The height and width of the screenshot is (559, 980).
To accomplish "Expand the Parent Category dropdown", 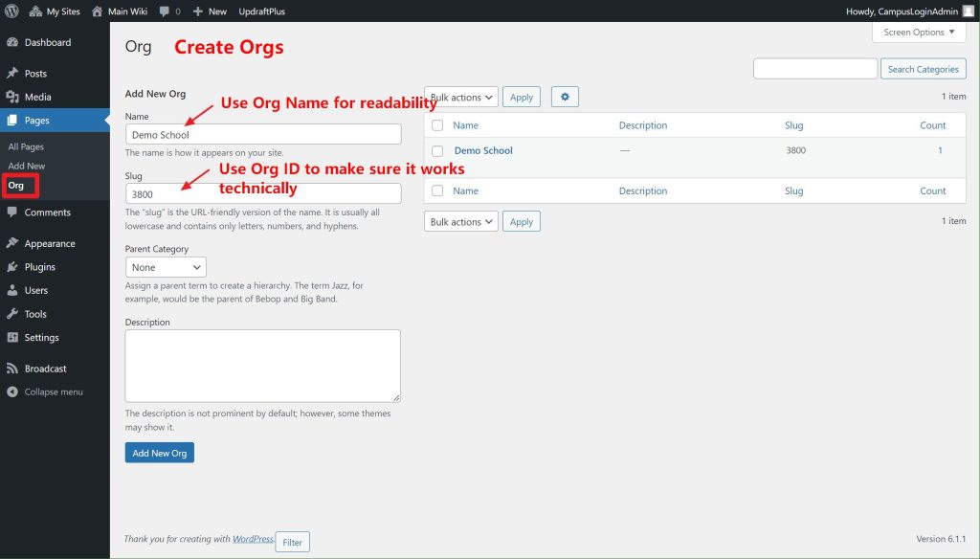I will (166, 268).
